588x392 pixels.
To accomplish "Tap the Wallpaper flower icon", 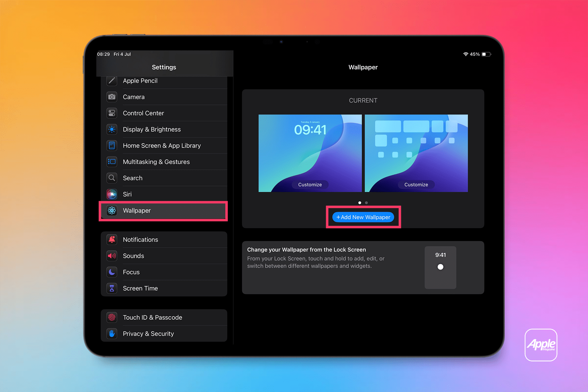I will (x=112, y=210).
